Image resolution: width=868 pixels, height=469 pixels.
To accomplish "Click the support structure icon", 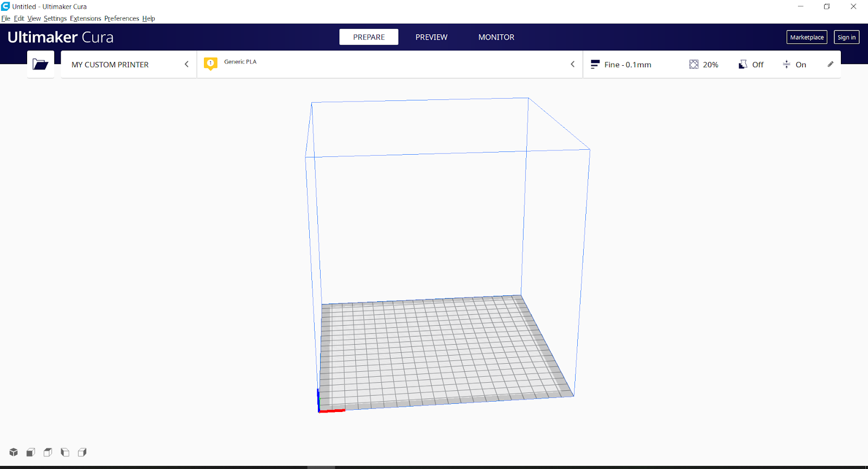I will tap(743, 65).
